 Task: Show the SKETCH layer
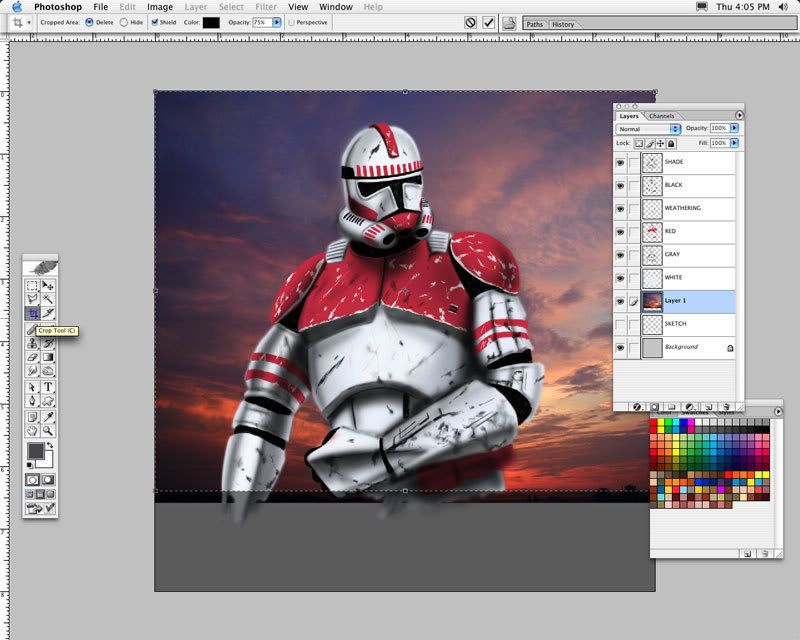click(x=620, y=324)
